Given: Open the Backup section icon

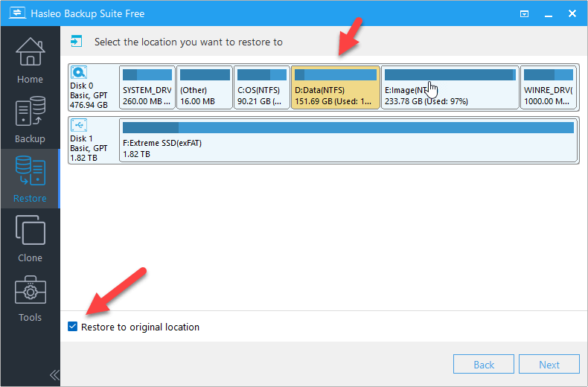Looking at the screenshot, I should click(30, 119).
